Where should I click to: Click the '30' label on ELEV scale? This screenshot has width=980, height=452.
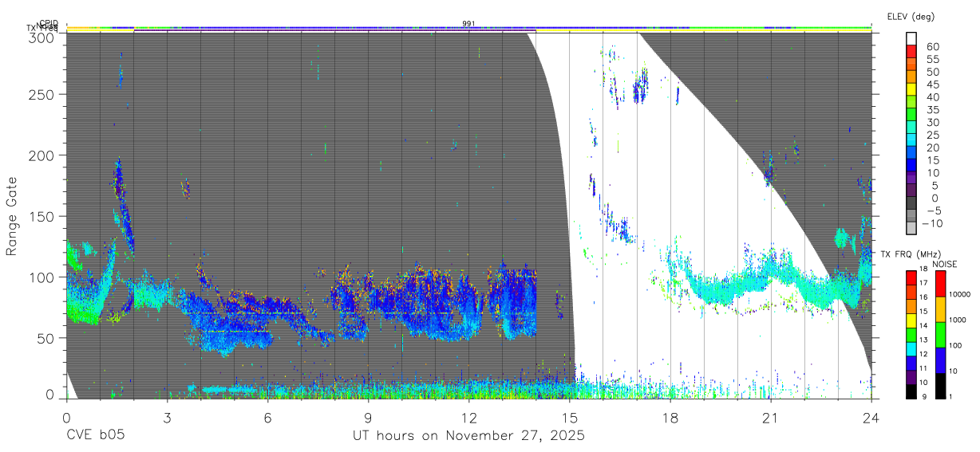[933, 123]
